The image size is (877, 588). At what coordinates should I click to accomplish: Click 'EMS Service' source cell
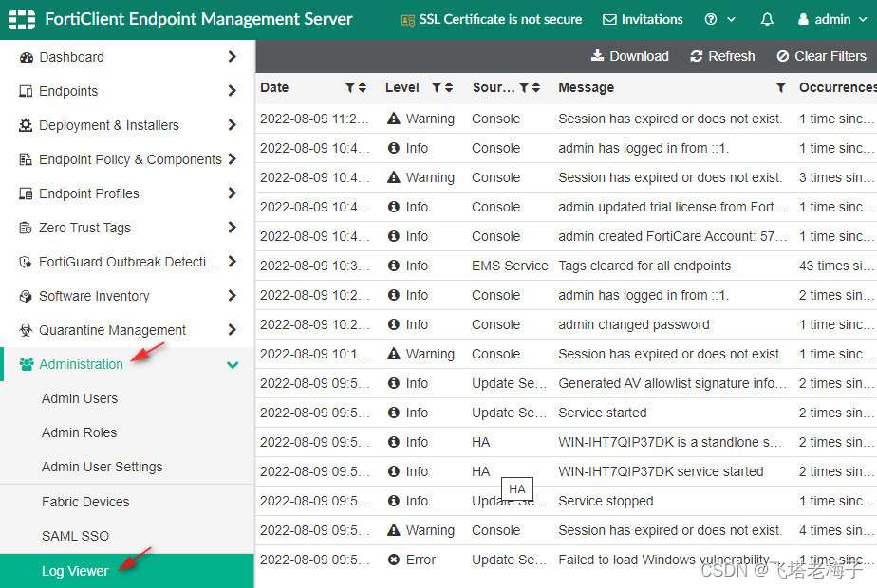(x=510, y=266)
